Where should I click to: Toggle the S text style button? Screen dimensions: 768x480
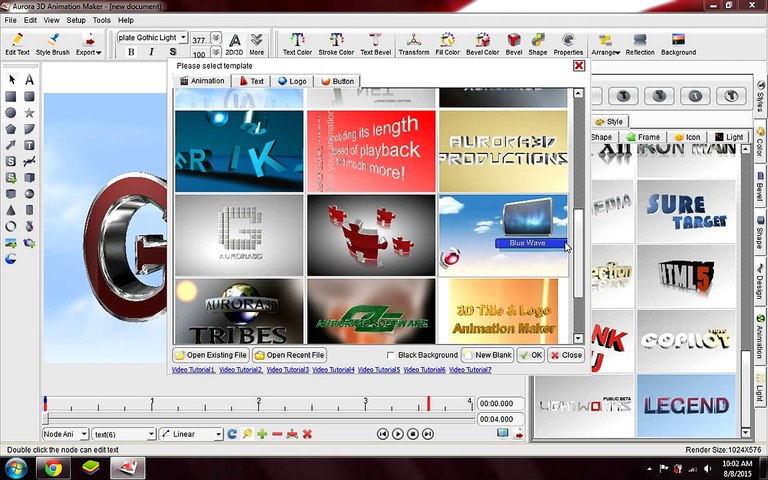[172, 52]
